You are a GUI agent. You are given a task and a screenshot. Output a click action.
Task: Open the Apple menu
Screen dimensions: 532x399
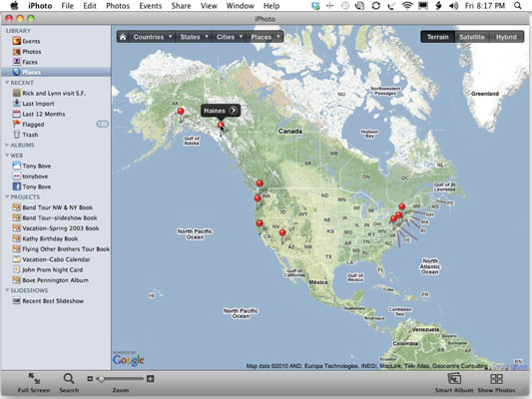point(14,5)
